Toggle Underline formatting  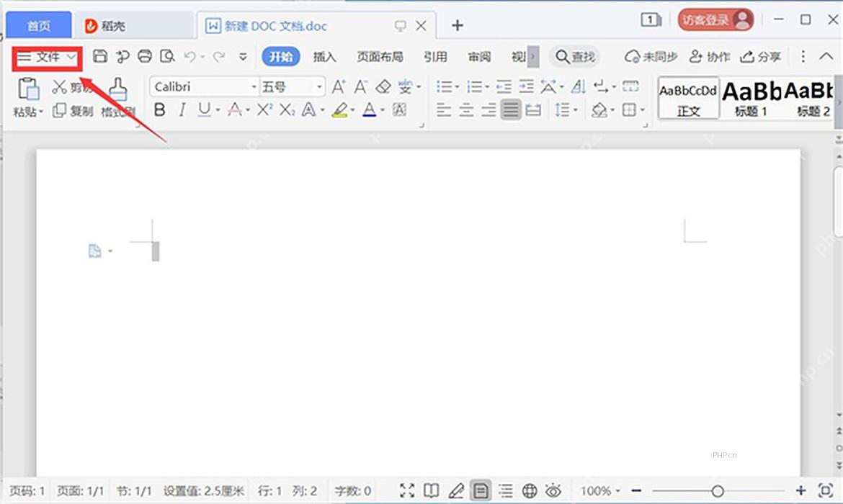point(204,110)
